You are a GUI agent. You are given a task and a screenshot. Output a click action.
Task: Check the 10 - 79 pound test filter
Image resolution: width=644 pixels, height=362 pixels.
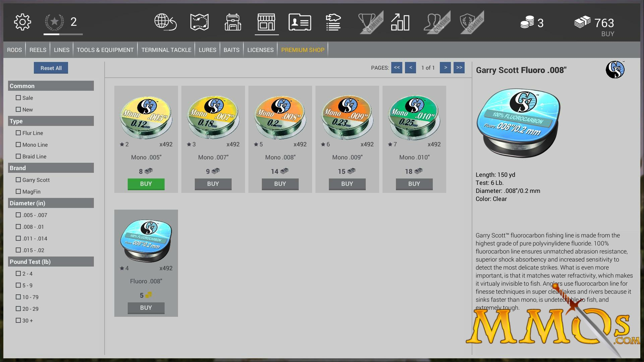pyautogui.click(x=18, y=297)
